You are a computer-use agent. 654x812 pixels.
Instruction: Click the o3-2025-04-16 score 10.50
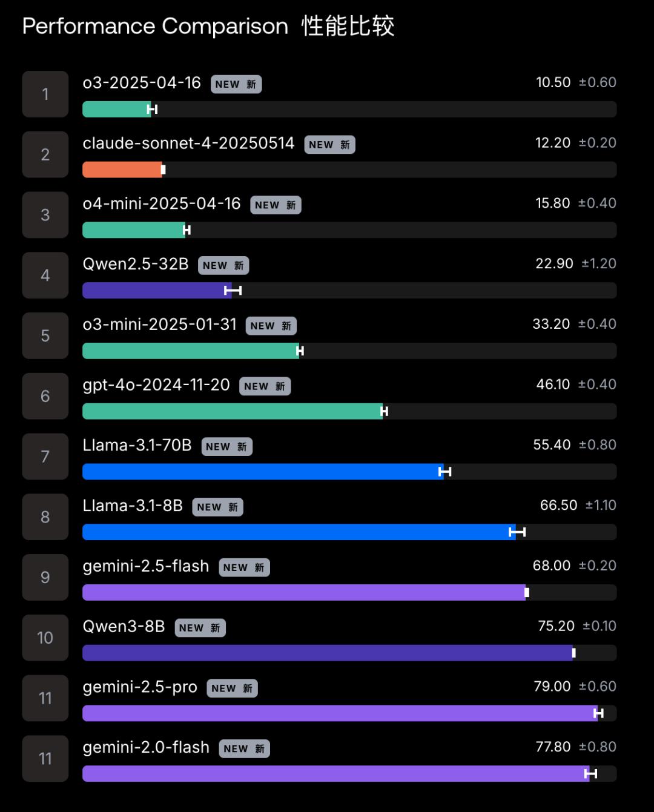coord(553,82)
